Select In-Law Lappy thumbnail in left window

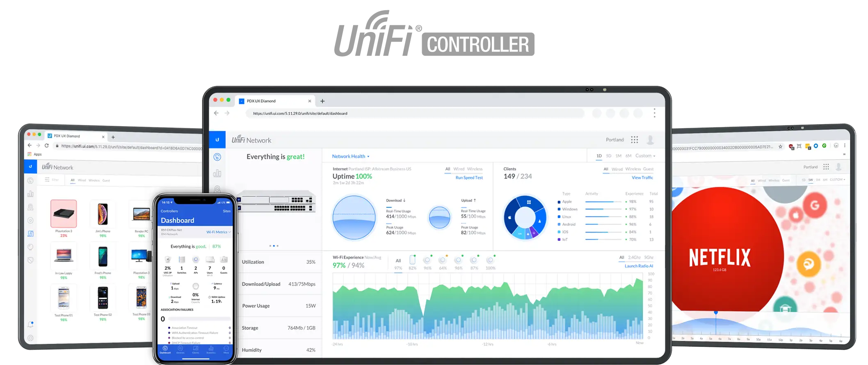[x=64, y=255]
